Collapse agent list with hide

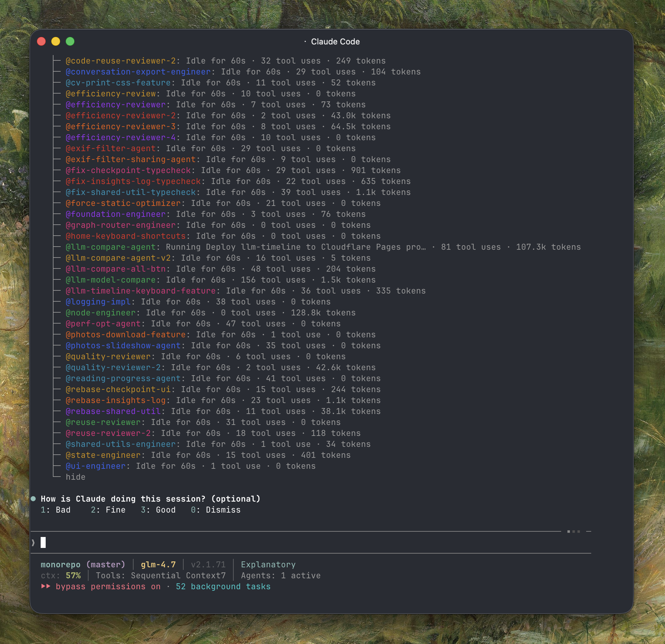[x=75, y=477]
